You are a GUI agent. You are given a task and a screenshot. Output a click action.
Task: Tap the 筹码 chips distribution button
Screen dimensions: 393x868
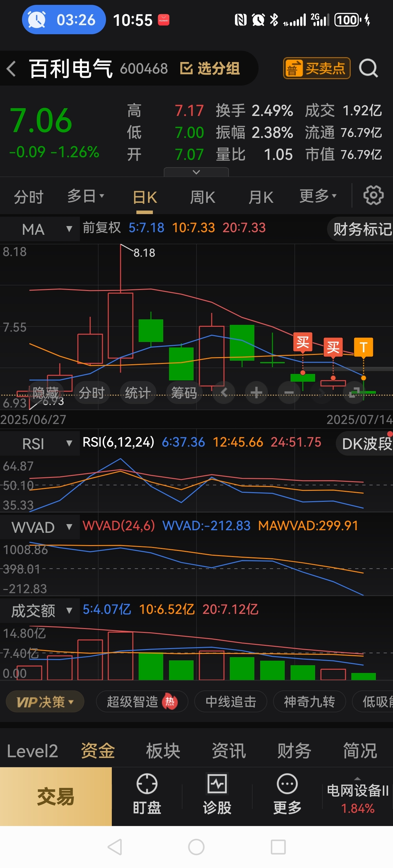point(184,393)
